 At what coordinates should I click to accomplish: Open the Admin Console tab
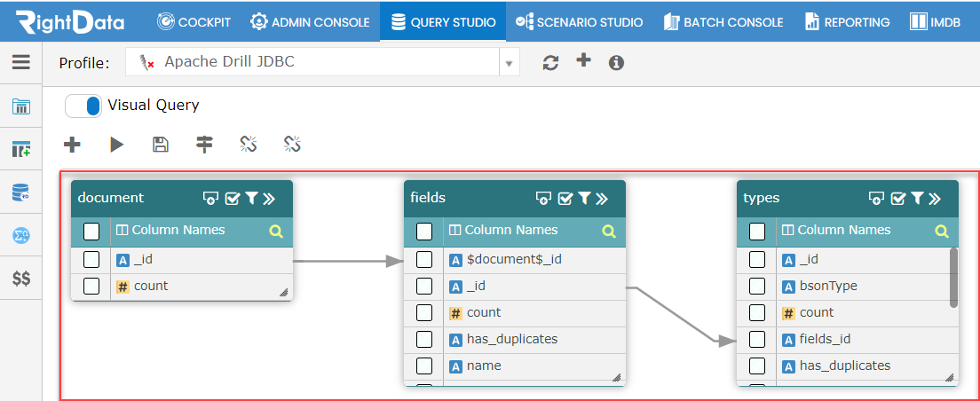tap(310, 22)
